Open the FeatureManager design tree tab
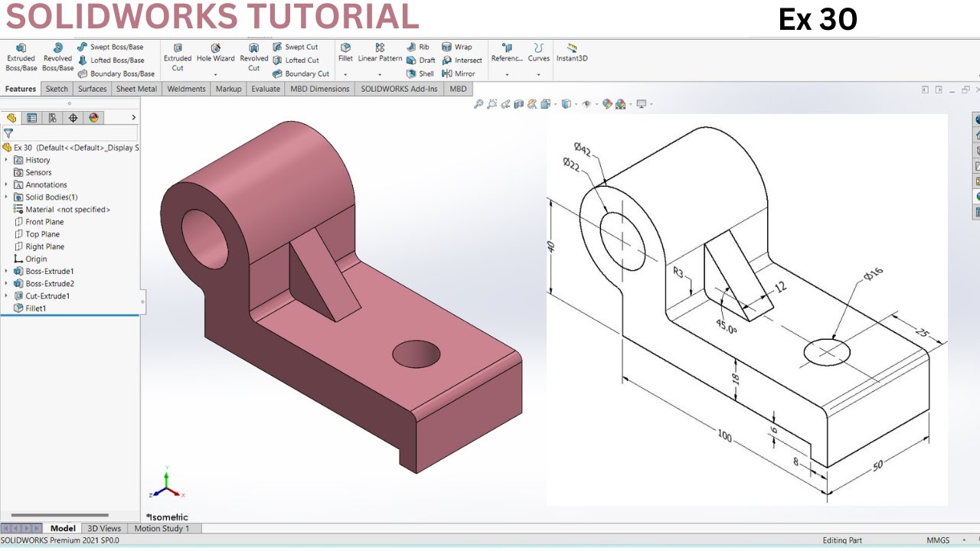Viewport: 980px width, 551px height. 11,118
